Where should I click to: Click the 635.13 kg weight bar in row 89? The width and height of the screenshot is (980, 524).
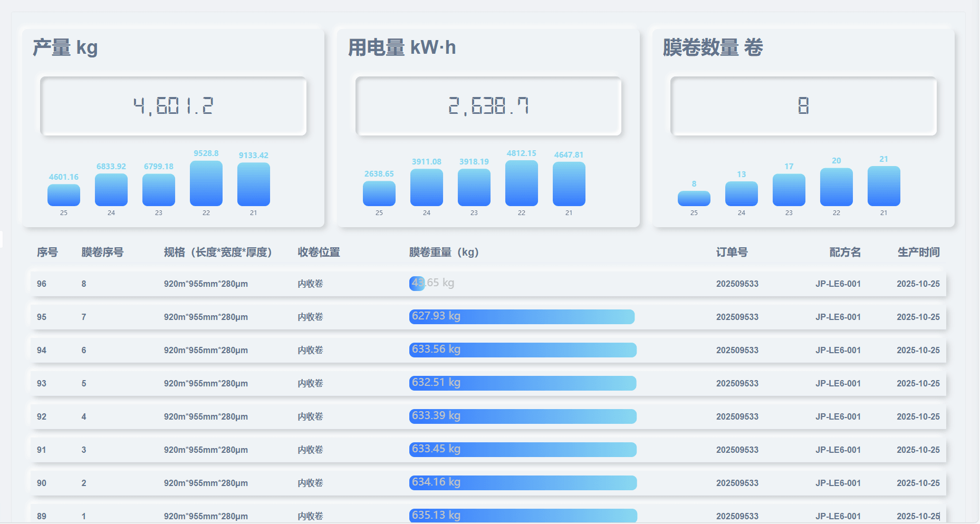[x=522, y=515]
